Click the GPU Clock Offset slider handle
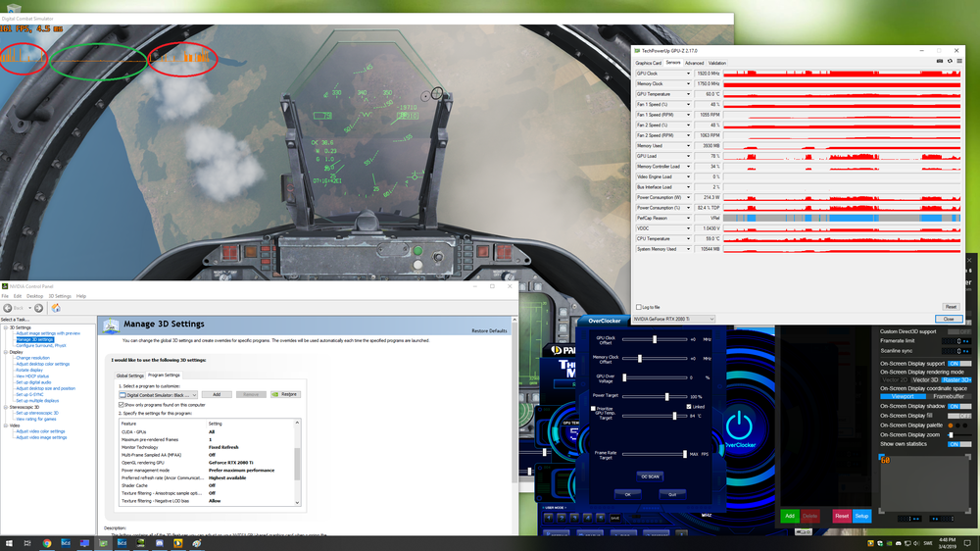Viewport: 980px width, 551px height. 655,339
